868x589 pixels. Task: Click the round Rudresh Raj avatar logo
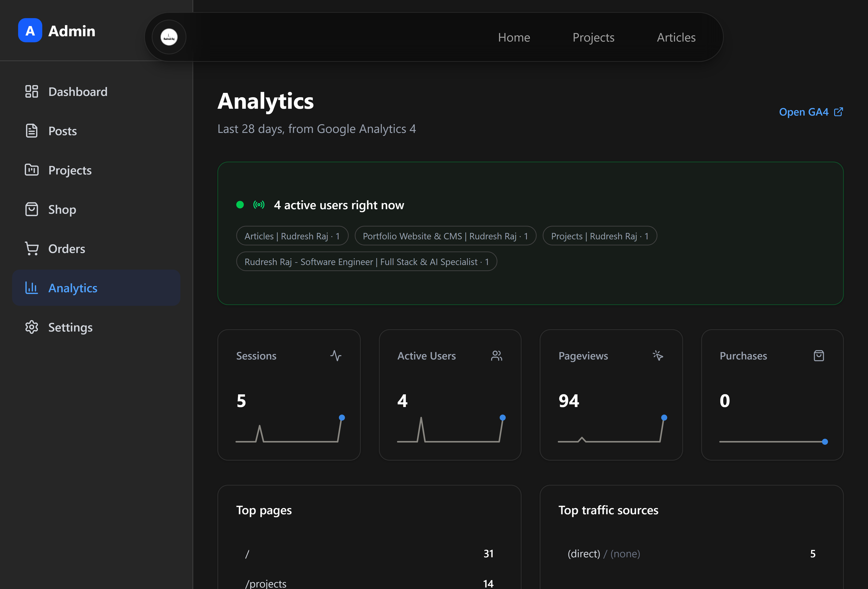(169, 37)
